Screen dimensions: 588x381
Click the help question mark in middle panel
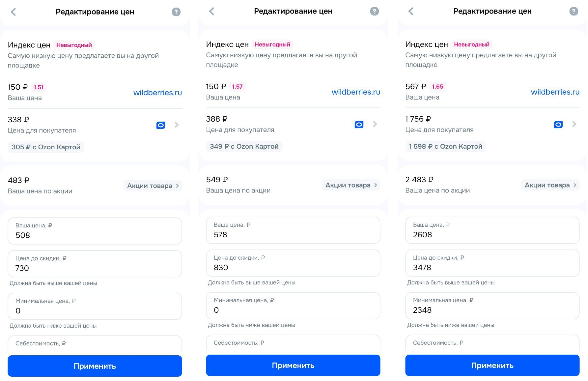click(374, 12)
